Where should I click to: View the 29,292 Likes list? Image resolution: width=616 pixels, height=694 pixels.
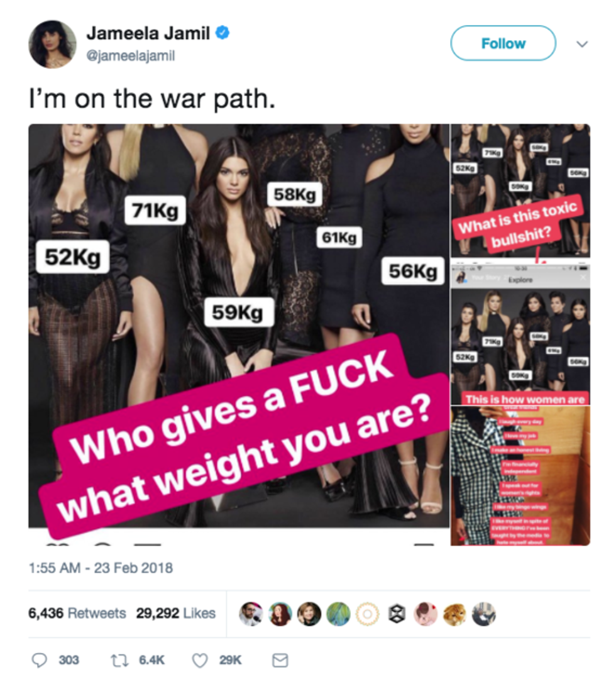click(175, 614)
